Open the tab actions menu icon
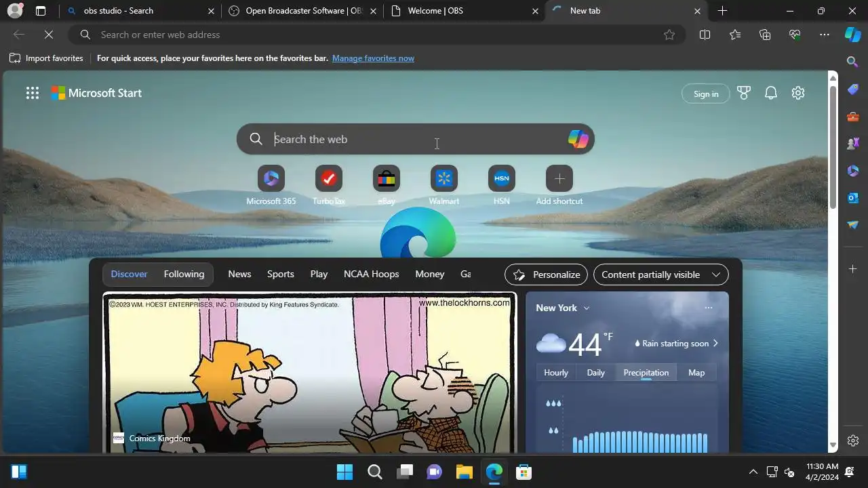Viewport: 868px width, 488px height. (41, 11)
